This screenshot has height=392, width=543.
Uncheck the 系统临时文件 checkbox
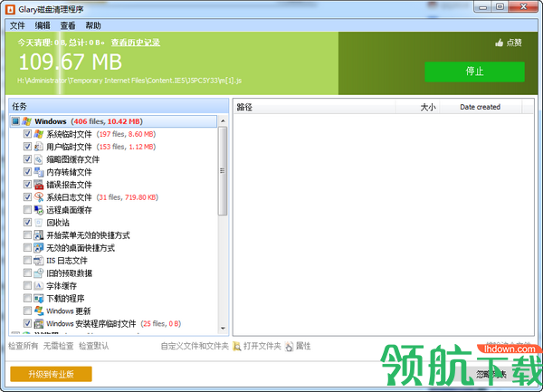click(x=27, y=134)
